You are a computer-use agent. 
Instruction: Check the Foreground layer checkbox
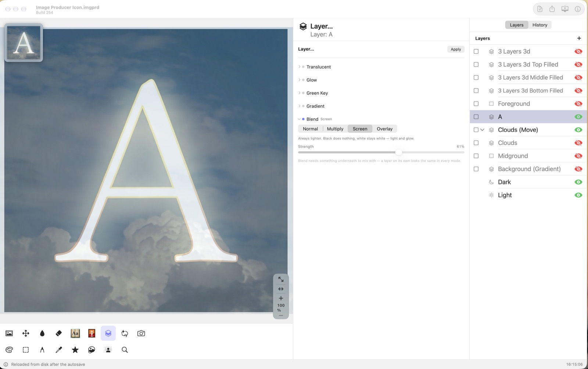click(476, 104)
